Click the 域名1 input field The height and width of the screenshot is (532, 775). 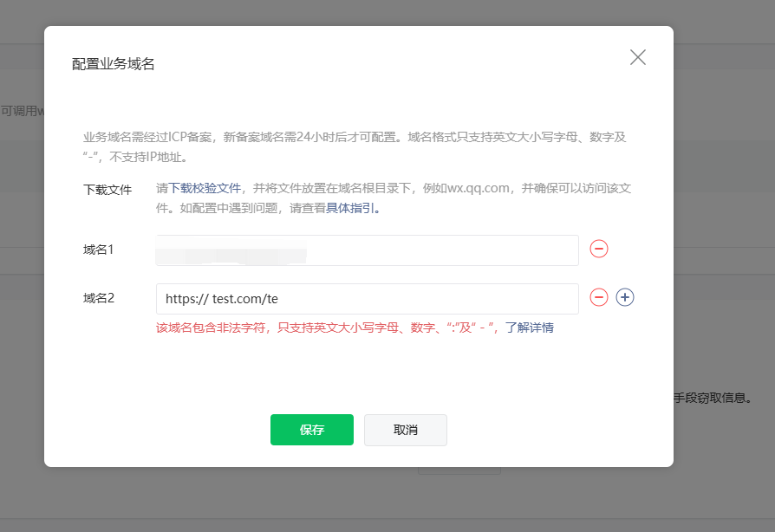(x=368, y=250)
